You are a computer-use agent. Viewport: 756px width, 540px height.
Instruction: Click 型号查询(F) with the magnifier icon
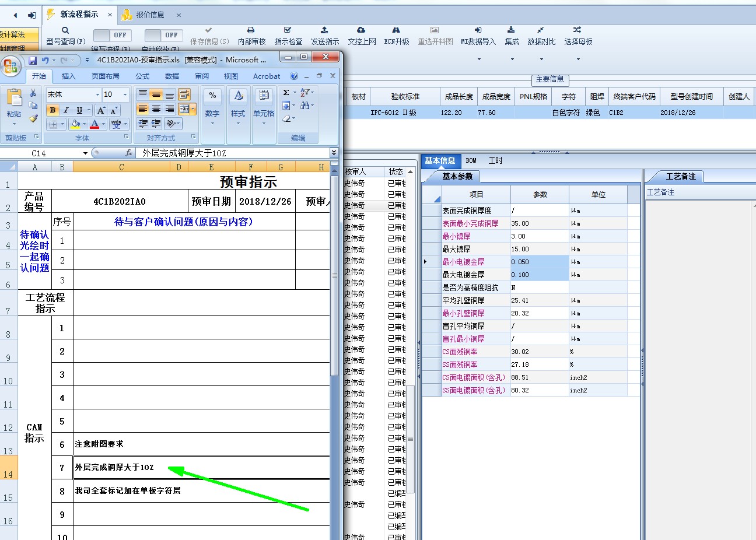[x=66, y=36]
